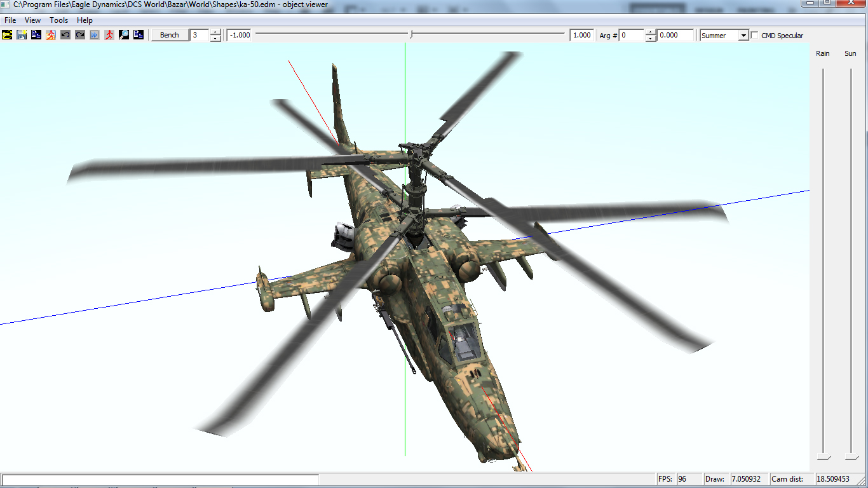The image size is (868, 488).
Task: Click the Sun slider handle
Action: coord(851,457)
